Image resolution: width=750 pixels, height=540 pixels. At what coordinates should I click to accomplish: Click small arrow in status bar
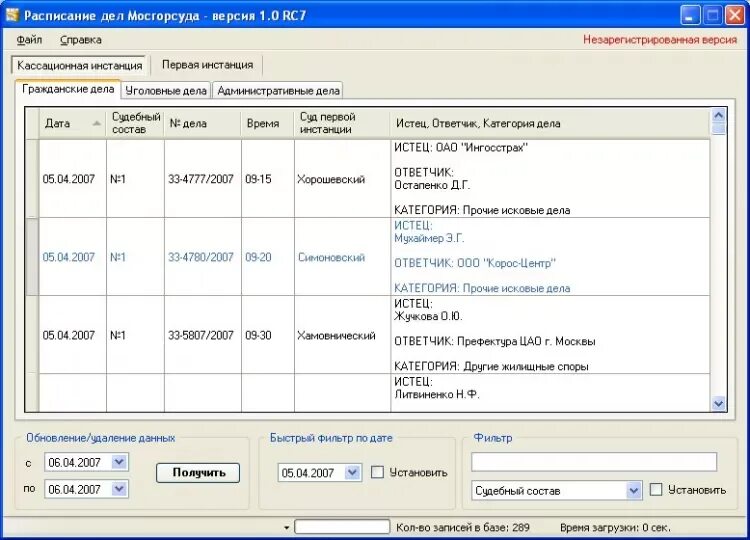point(287,528)
